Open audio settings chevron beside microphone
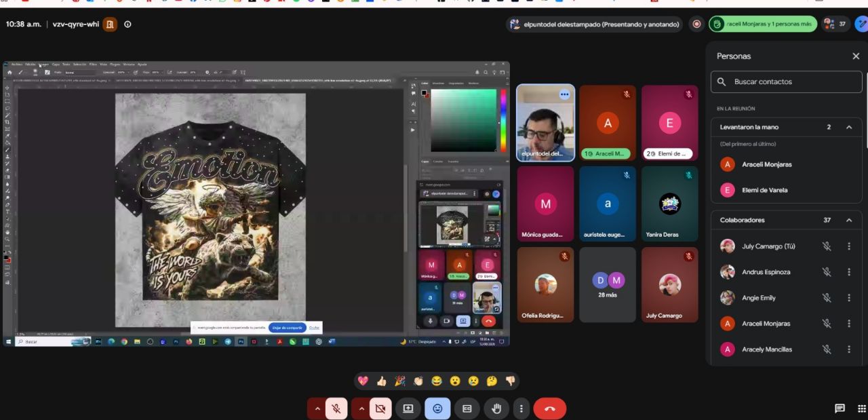Viewport: 868px width, 420px height. point(317,408)
